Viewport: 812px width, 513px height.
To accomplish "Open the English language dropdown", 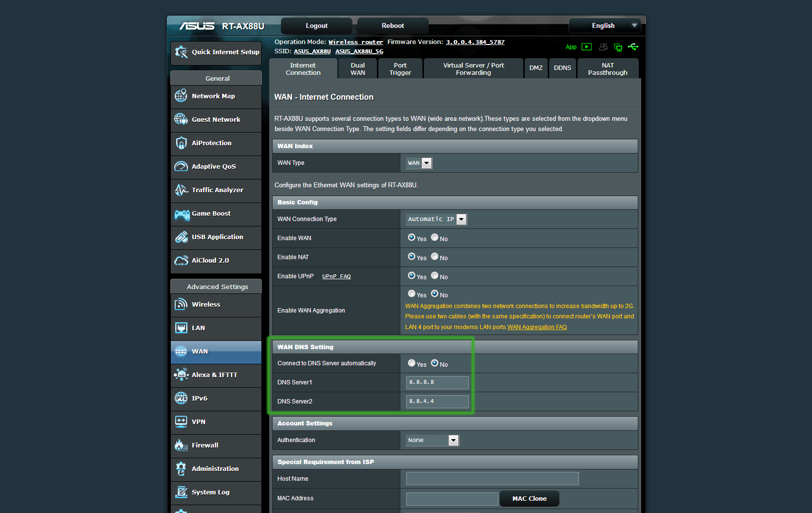I will tap(605, 25).
